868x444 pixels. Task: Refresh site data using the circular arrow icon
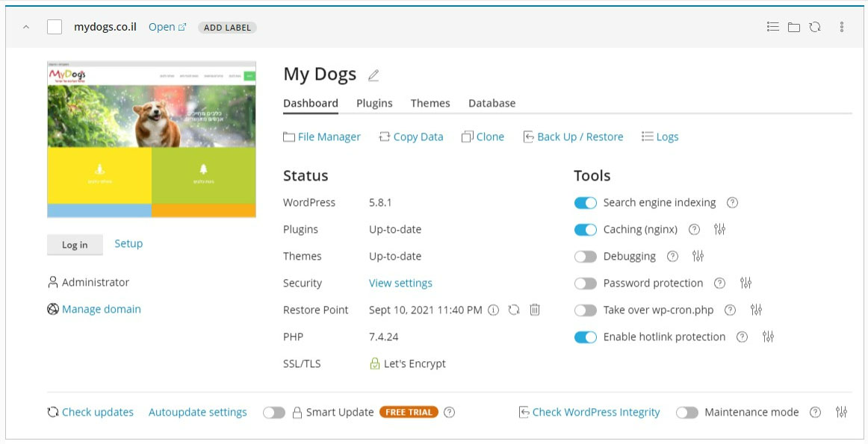point(815,27)
